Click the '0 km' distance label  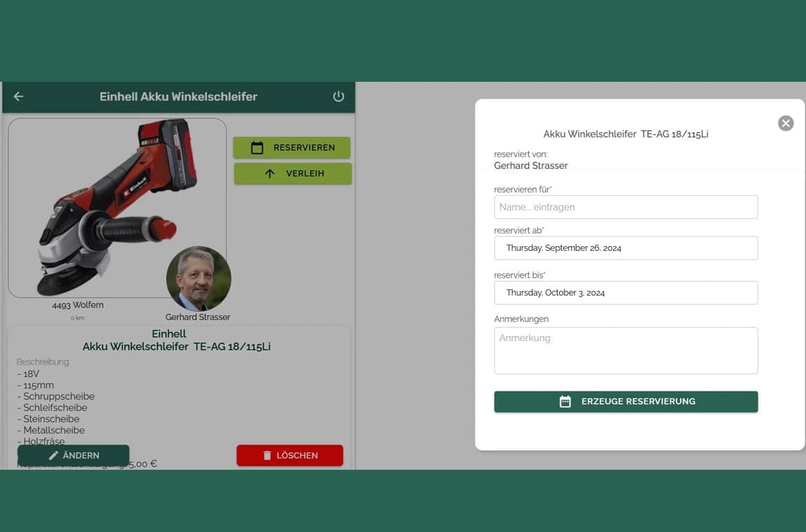click(x=78, y=318)
